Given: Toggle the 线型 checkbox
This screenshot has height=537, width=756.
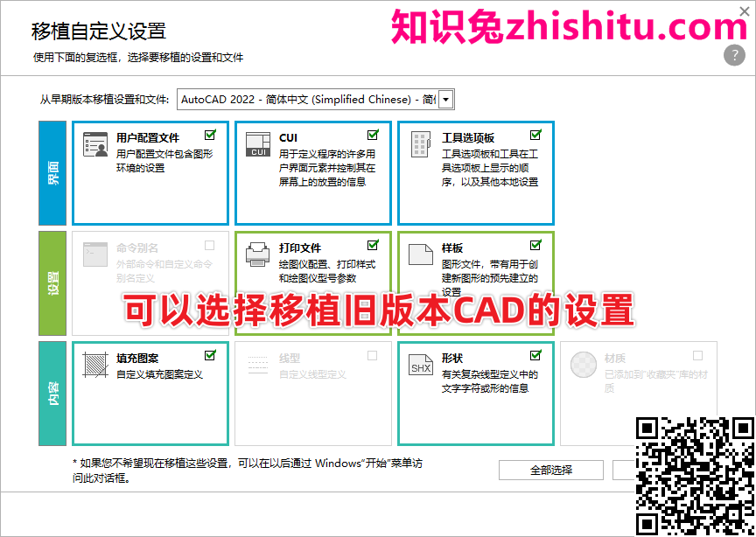Looking at the screenshot, I should tap(372, 356).
